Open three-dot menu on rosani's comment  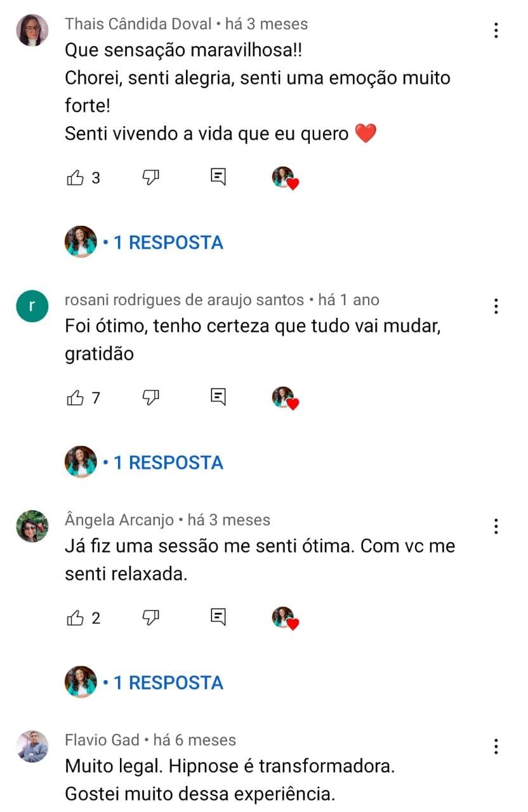(496, 306)
